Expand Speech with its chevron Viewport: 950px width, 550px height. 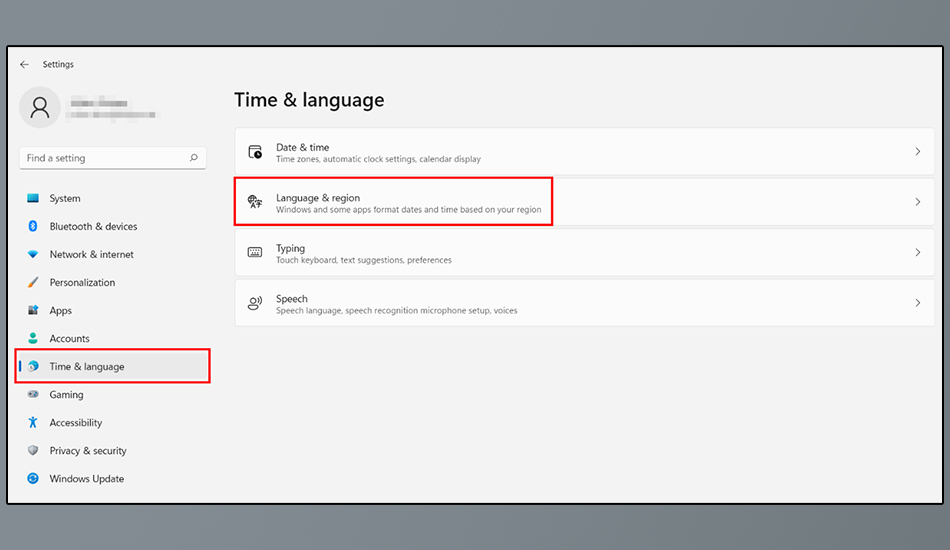(917, 303)
